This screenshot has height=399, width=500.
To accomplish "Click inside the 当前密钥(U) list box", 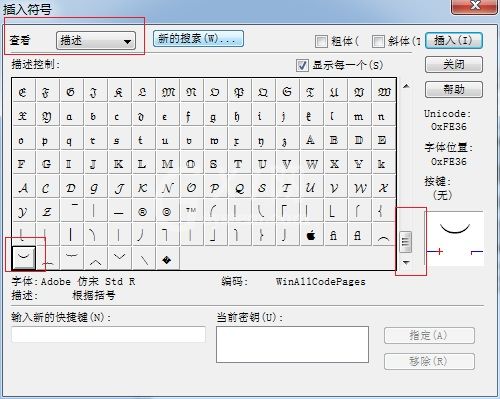I will 292,344.
